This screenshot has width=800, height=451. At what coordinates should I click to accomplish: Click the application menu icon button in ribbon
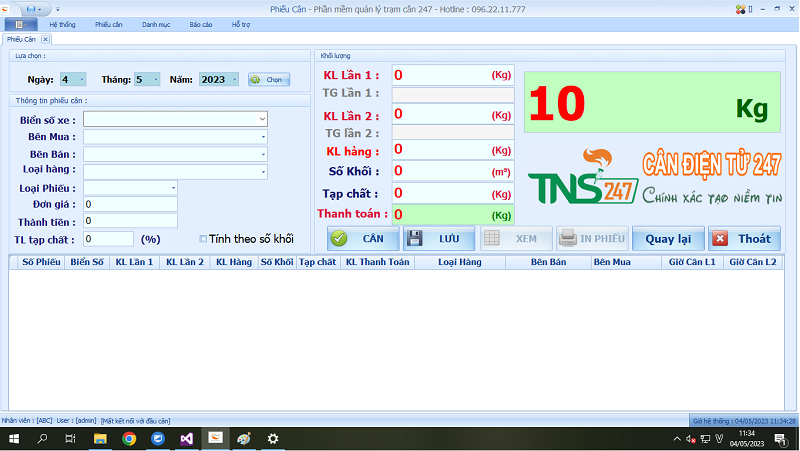click(20, 23)
